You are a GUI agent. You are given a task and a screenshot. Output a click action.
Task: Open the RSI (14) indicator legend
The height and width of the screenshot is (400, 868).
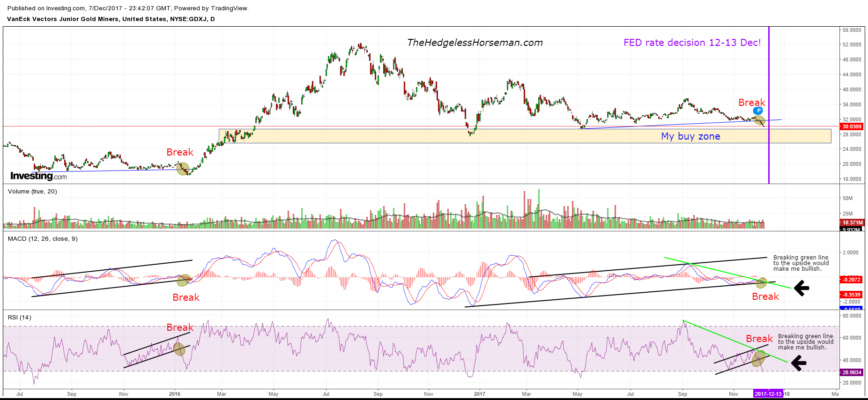tap(20, 318)
